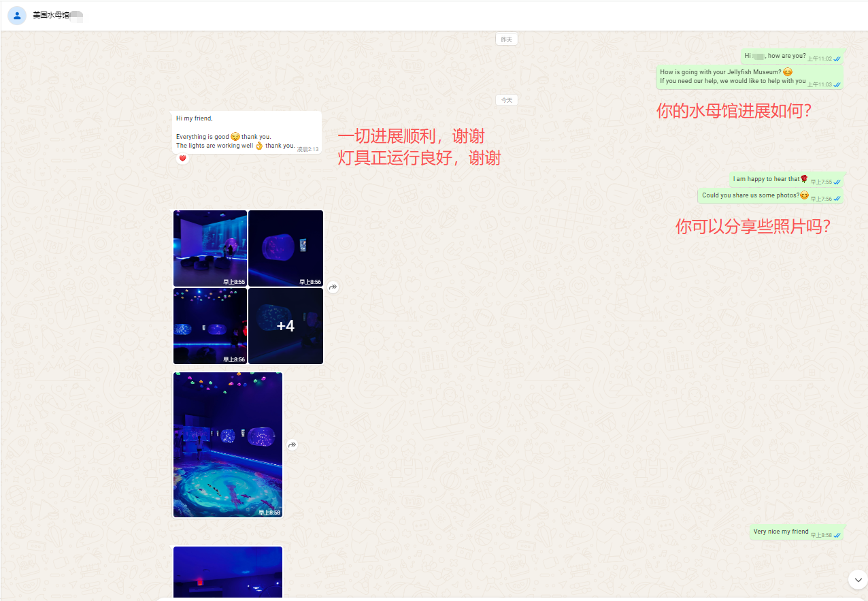The image size is (868, 601).
Task: Open the 8:58 glowing floor photo
Action: pyautogui.click(x=228, y=444)
